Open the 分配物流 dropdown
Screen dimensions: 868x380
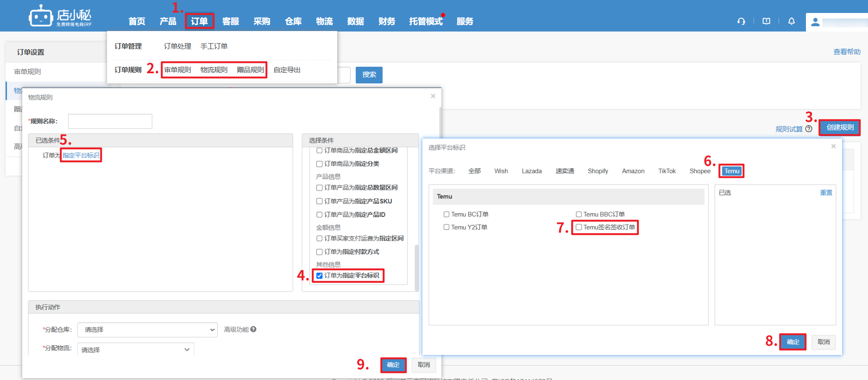click(135, 349)
